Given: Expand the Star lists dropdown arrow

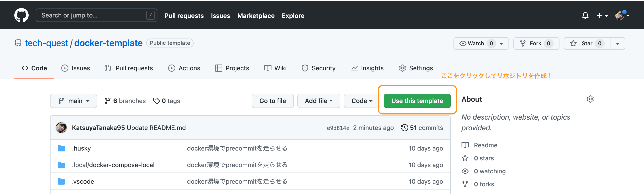Looking at the screenshot, I should click(x=617, y=43).
